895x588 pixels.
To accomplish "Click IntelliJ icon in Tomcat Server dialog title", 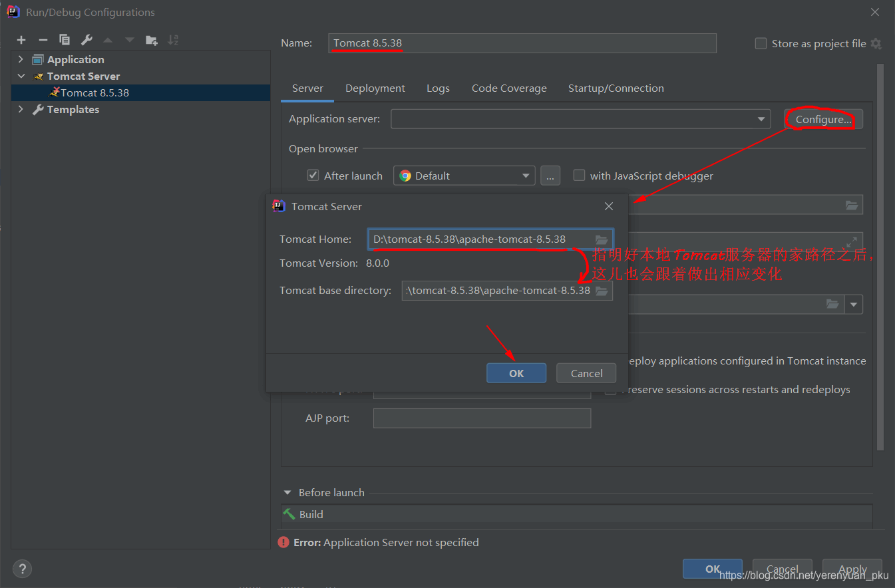I will (279, 206).
